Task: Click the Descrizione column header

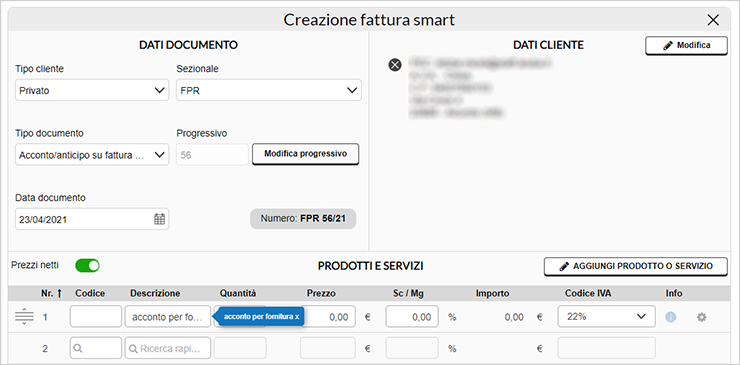Action: (155, 293)
